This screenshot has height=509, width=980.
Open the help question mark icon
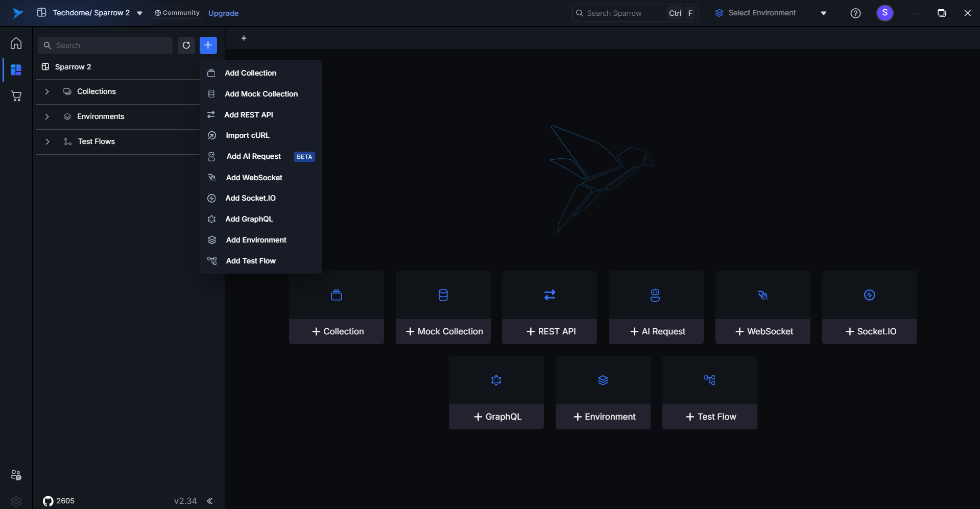[855, 13]
